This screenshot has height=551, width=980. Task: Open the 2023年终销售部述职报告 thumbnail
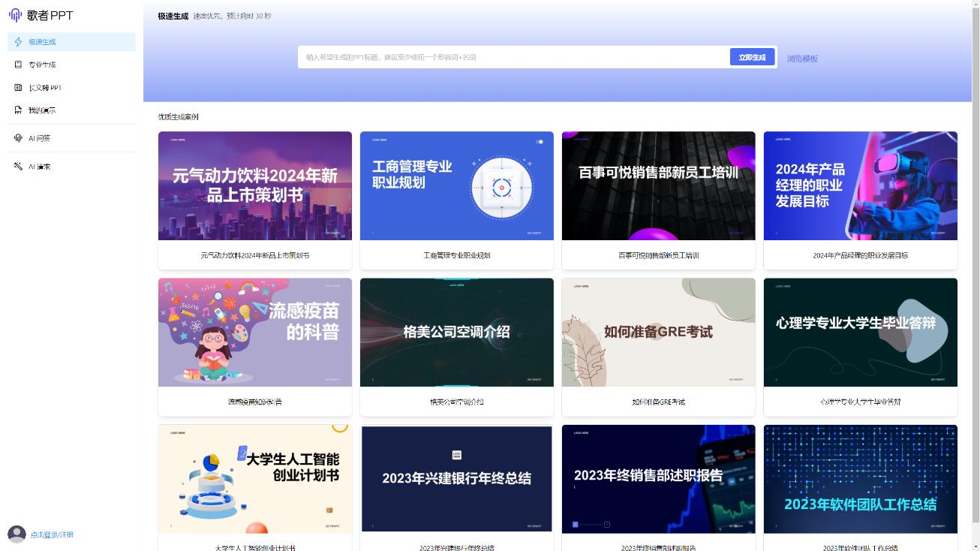click(x=659, y=479)
